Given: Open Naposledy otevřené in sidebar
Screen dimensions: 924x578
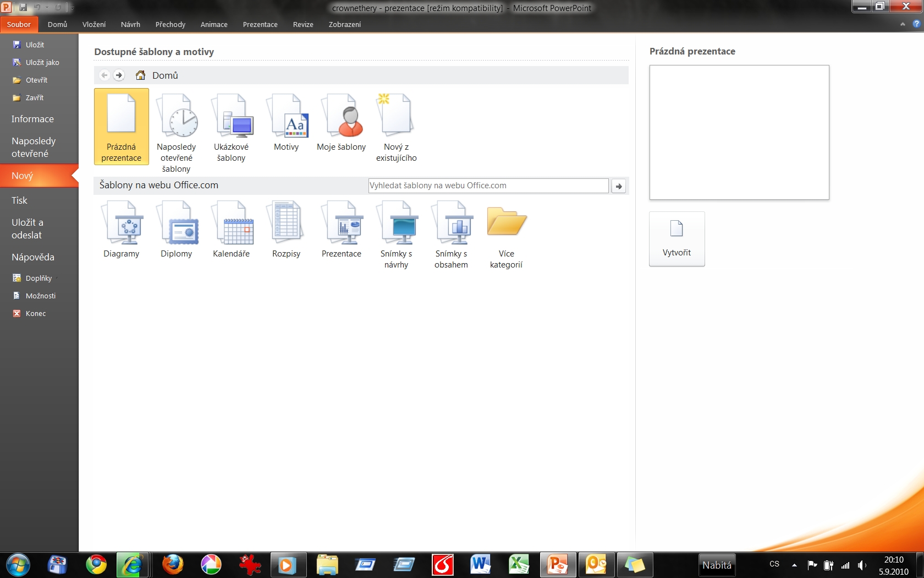Looking at the screenshot, I should click(39, 147).
